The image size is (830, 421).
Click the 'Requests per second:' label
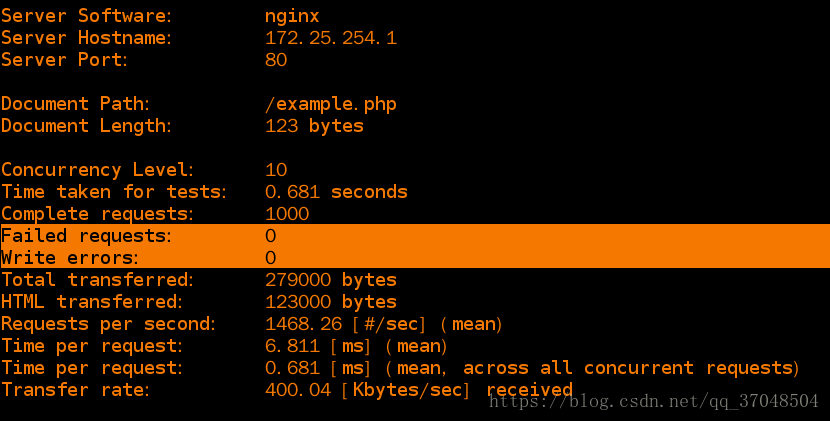109,324
